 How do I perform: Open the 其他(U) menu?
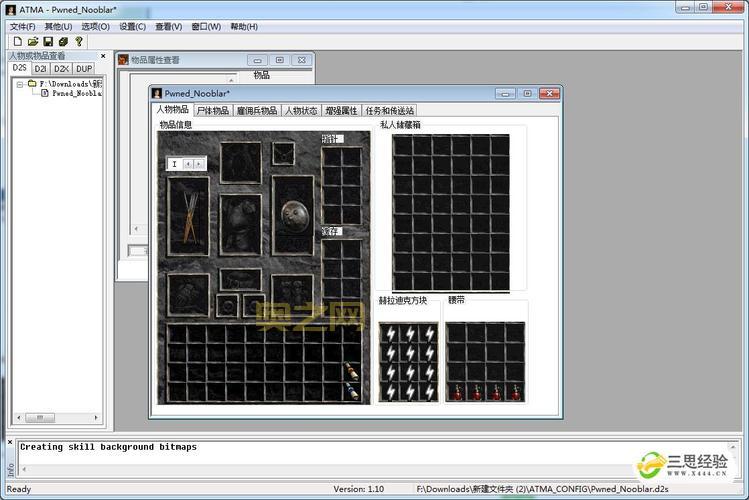pyautogui.click(x=58, y=27)
